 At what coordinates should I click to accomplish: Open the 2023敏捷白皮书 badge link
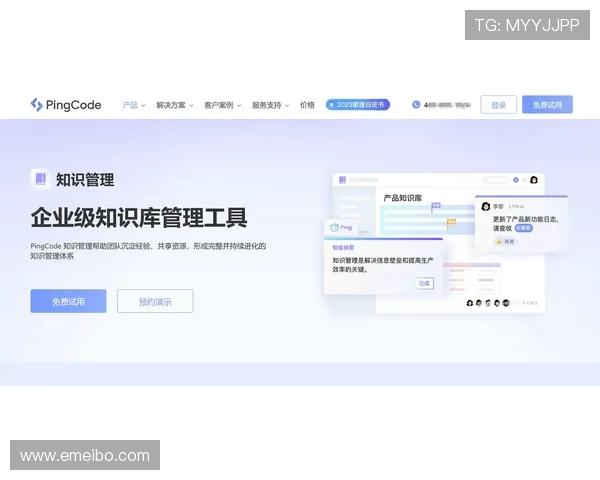(x=358, y=104)
